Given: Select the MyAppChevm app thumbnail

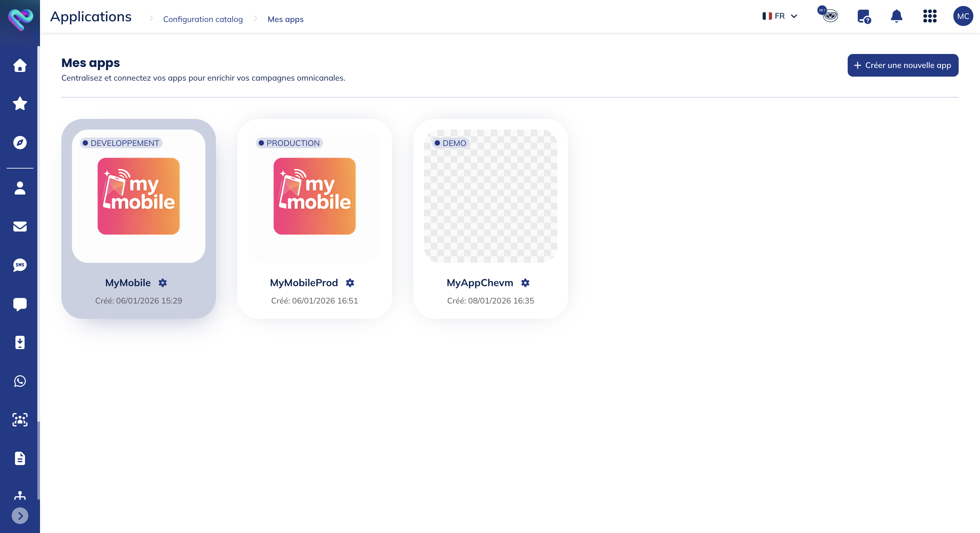Looking at the screenshot, I should [x=491, y=196].
